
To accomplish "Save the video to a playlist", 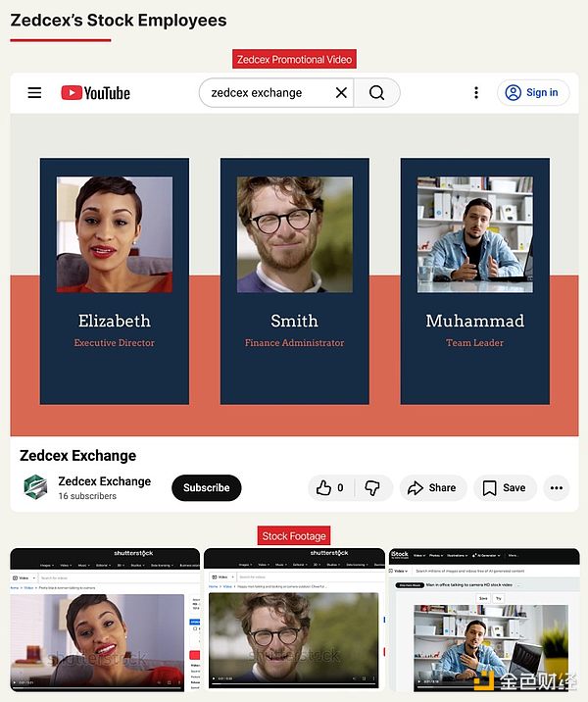I will tap(505, 487).
